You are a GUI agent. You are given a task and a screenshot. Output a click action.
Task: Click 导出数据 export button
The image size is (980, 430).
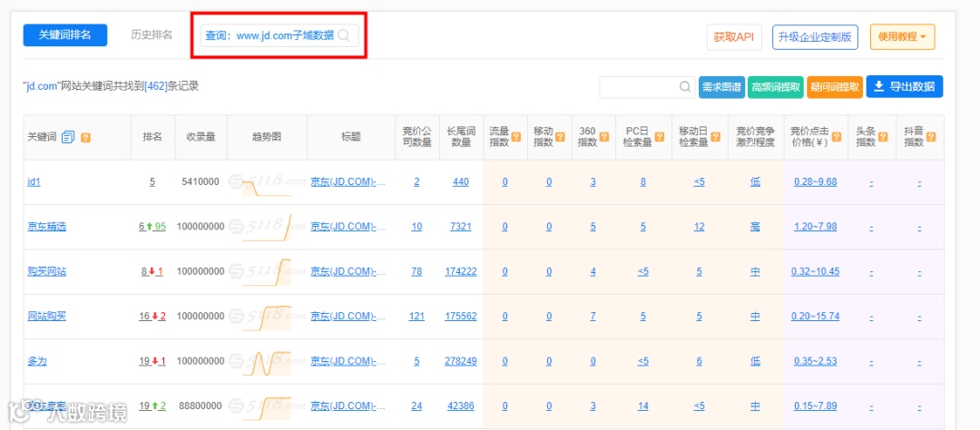(x=905, y=87)
